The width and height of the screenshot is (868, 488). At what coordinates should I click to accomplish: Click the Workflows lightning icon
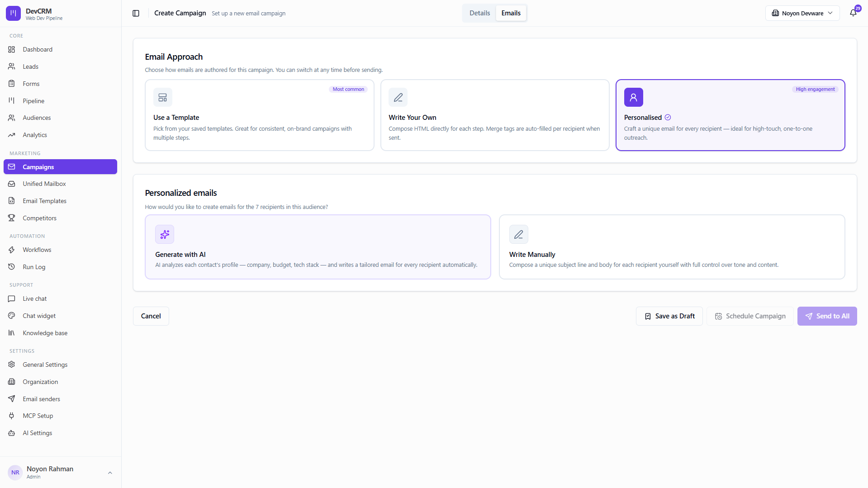click(x=12, y=250)
